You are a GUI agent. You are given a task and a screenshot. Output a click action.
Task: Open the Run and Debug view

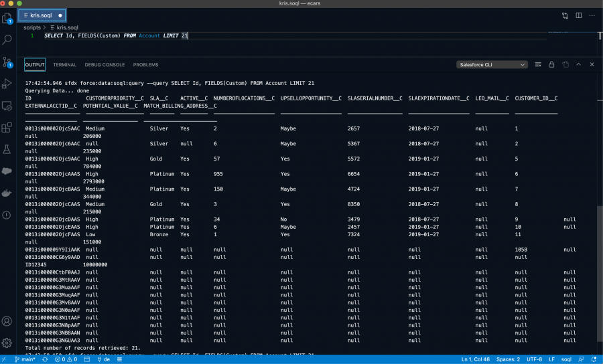pyautogui.click(x=7, y=84)
